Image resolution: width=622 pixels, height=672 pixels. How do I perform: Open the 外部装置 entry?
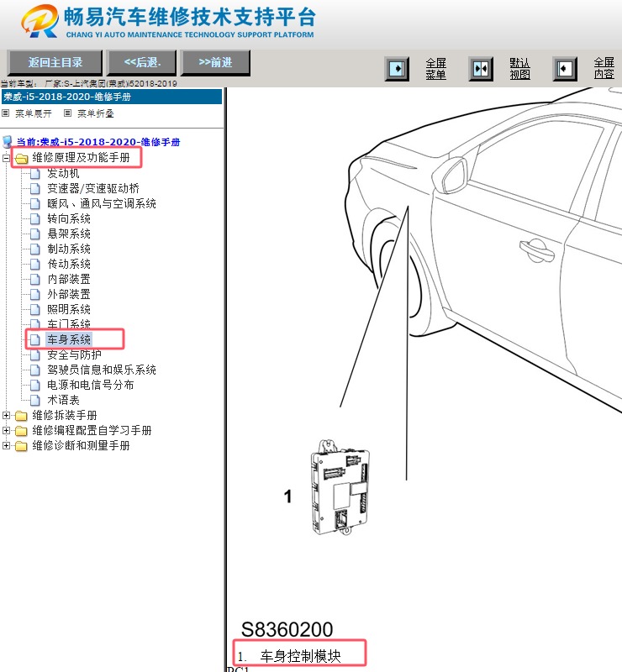coord(69,294)
